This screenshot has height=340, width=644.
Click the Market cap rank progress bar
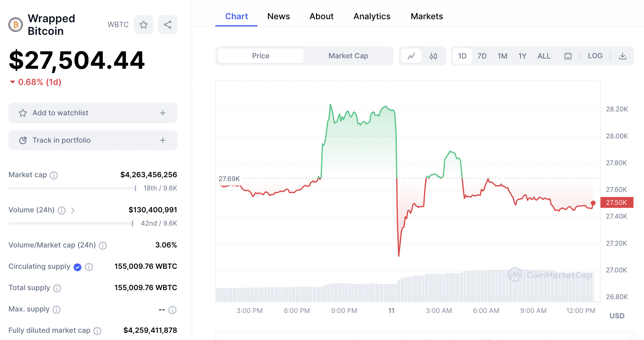click(x=72, y=188)
